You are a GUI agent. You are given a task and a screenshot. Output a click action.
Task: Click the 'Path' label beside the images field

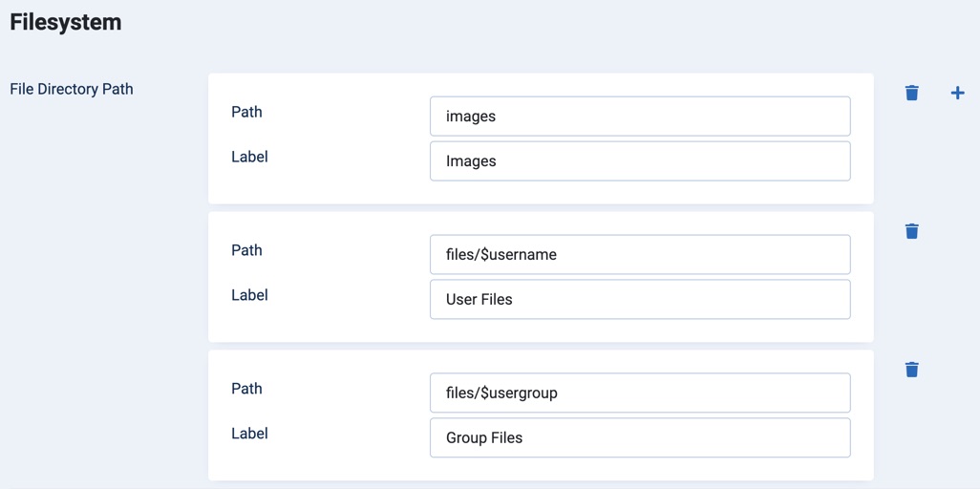click(246, 112)
